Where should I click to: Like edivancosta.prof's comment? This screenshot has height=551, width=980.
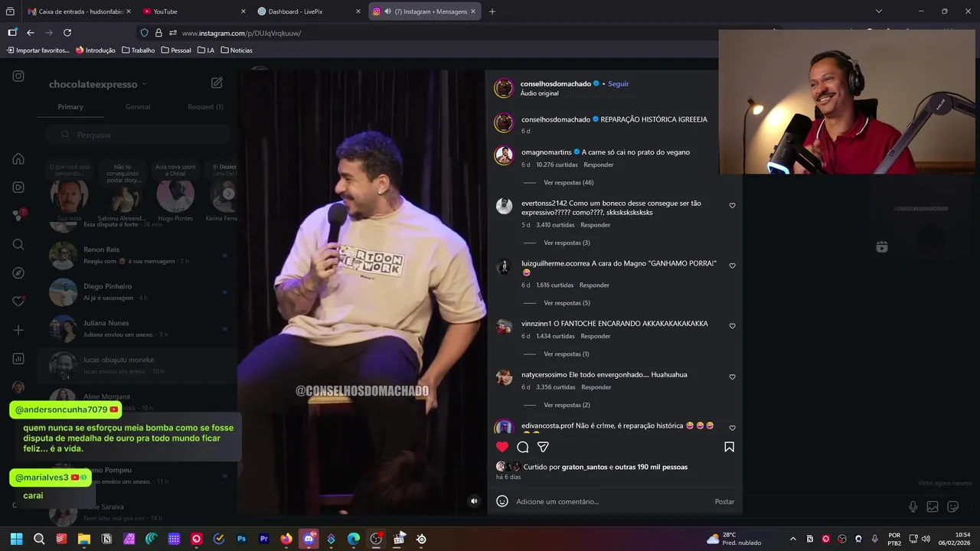coord(732,428)
